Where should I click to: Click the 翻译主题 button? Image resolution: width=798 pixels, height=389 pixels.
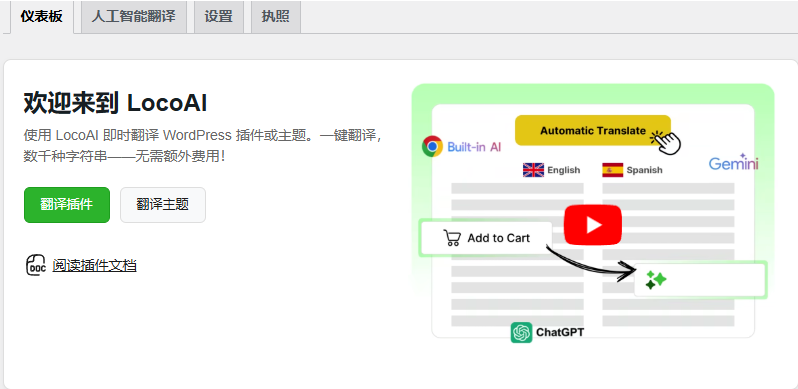coord(163,205)
